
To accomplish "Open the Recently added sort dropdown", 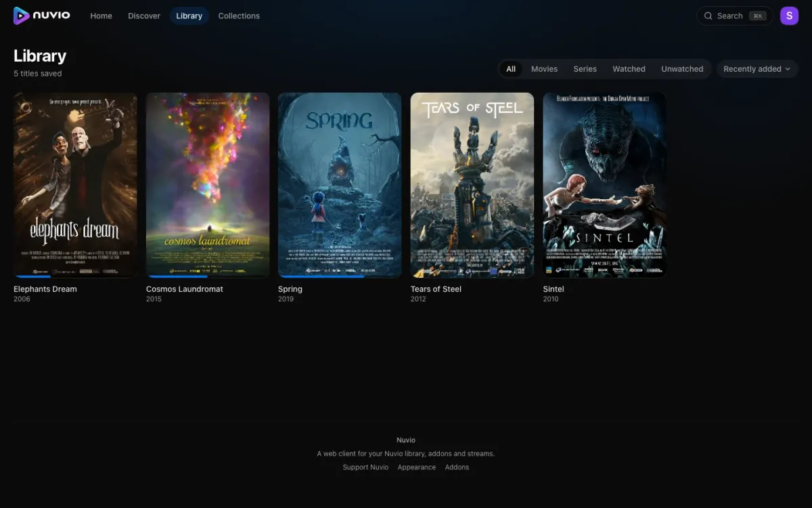I will pyautogui.click(x=757, y=68).
